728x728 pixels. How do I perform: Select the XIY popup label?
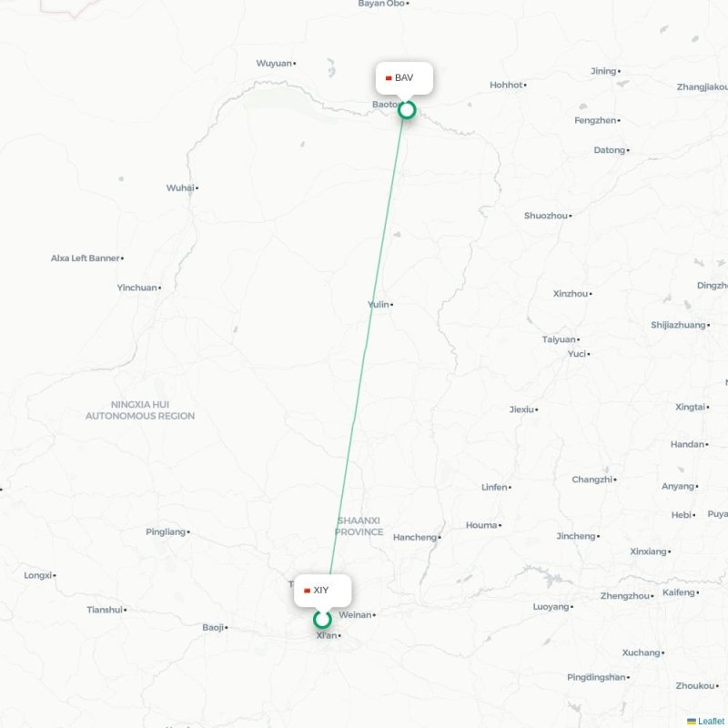tap(323, 591)
